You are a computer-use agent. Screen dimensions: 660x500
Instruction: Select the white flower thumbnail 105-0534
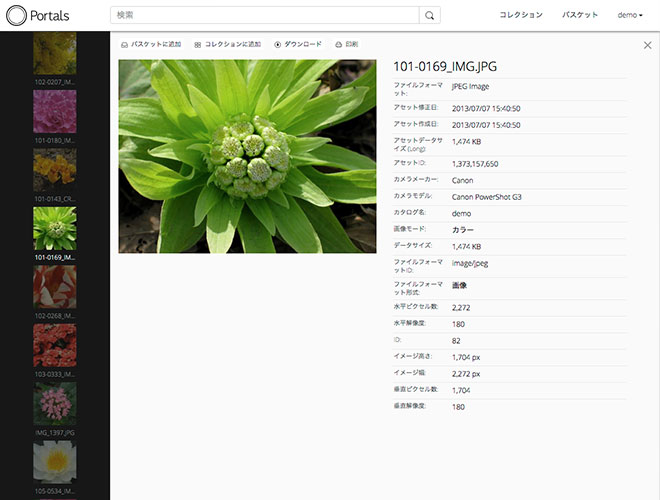[x=55, y=463]
